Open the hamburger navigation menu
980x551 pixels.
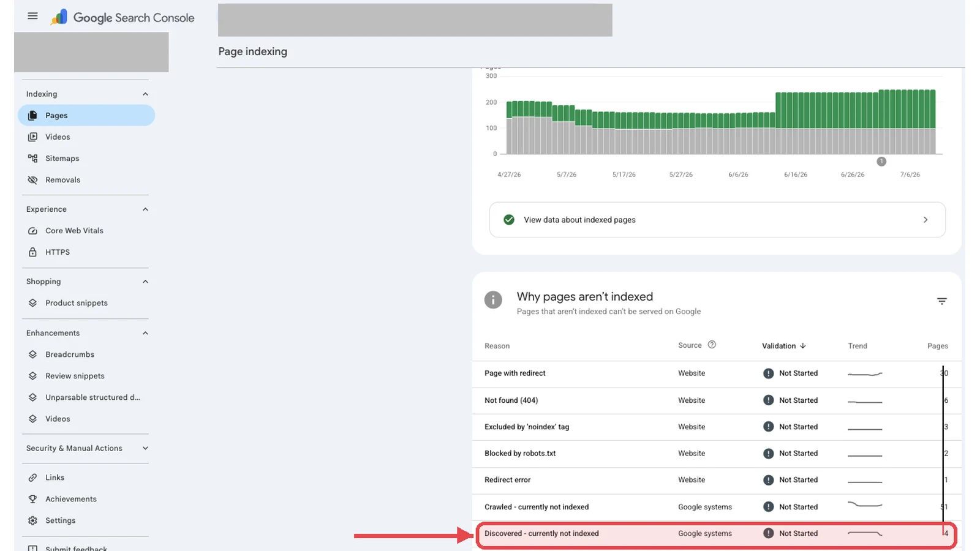(x=32, y=16)
